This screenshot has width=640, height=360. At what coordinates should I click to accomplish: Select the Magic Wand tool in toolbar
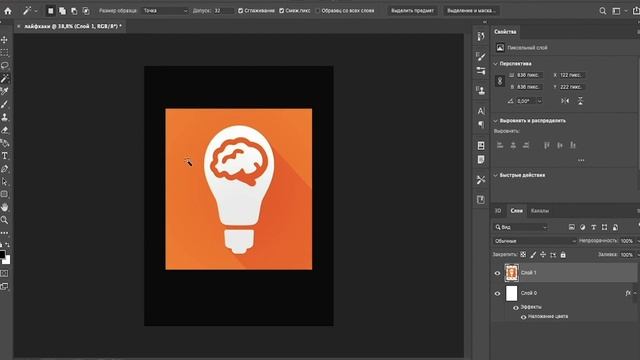[4, 78]
